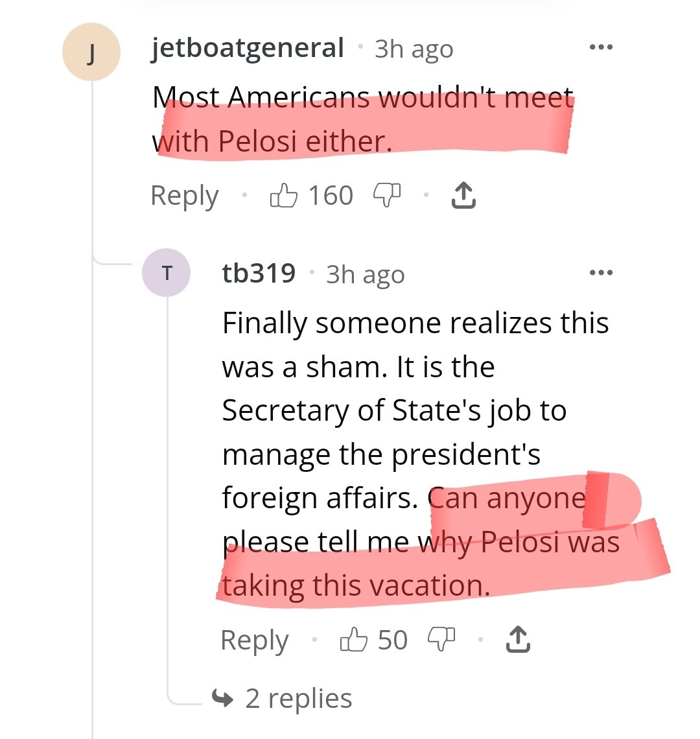Image resolution: width=700 pixels, height=739 pixels.
Task: Open the 3h ago timestamp on tb319's reply
Action: (x=365, y=274)
